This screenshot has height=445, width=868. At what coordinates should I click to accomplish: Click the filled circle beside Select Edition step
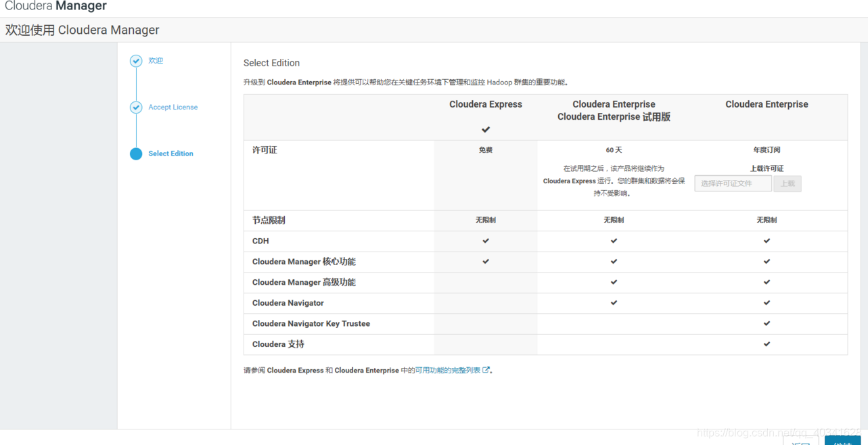(136, 154)
